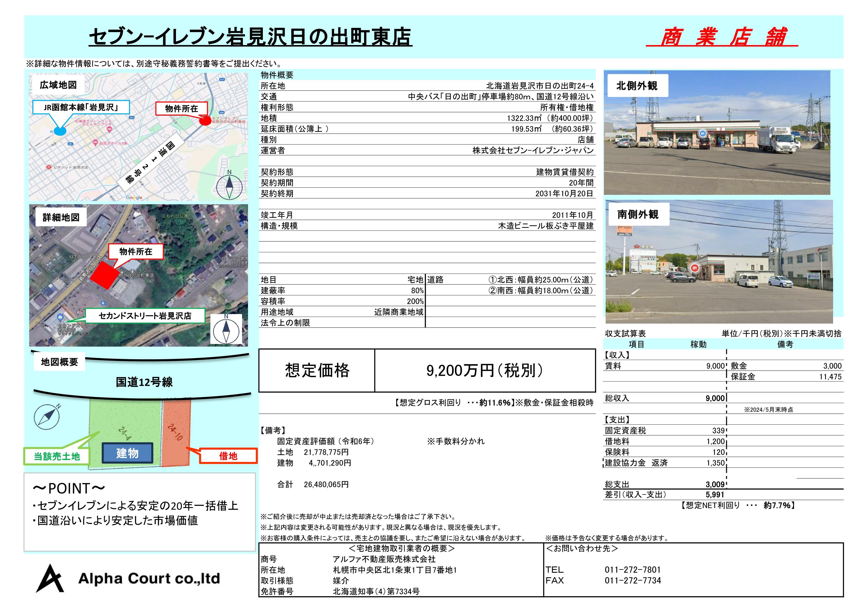Click the セカンドストリート岩見沢店 callout
868x614 pixels.
145,316
